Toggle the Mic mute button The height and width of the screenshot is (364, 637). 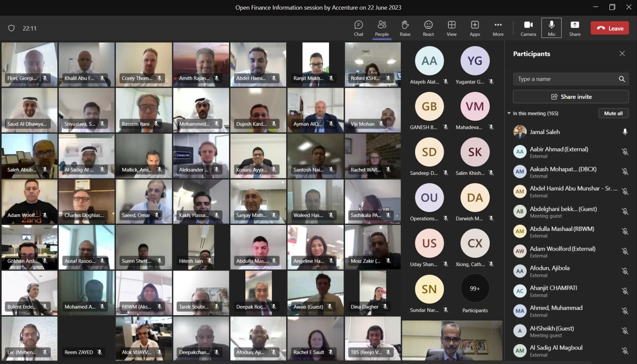click(x=551, y=28)
